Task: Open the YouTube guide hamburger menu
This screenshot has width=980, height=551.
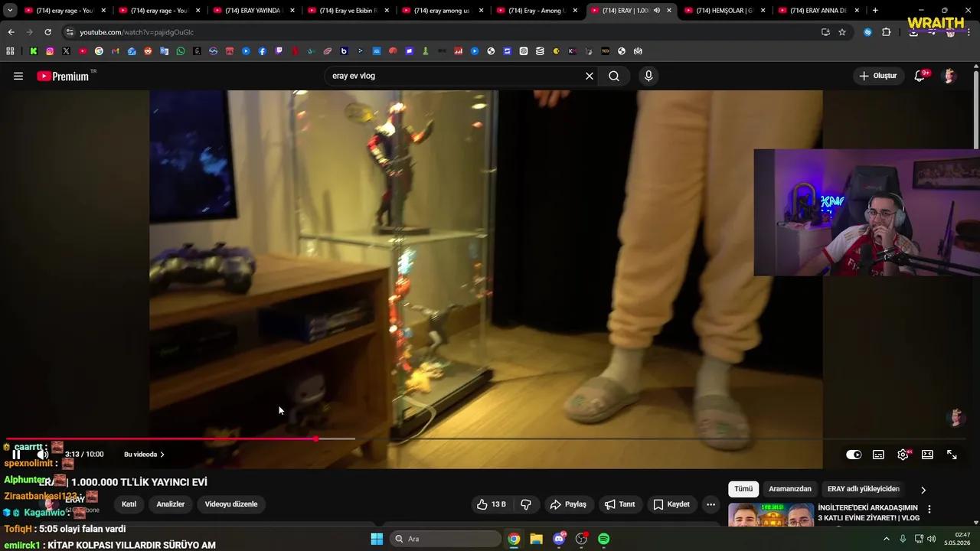Action: pyautogui.click(x=18, y=76)
